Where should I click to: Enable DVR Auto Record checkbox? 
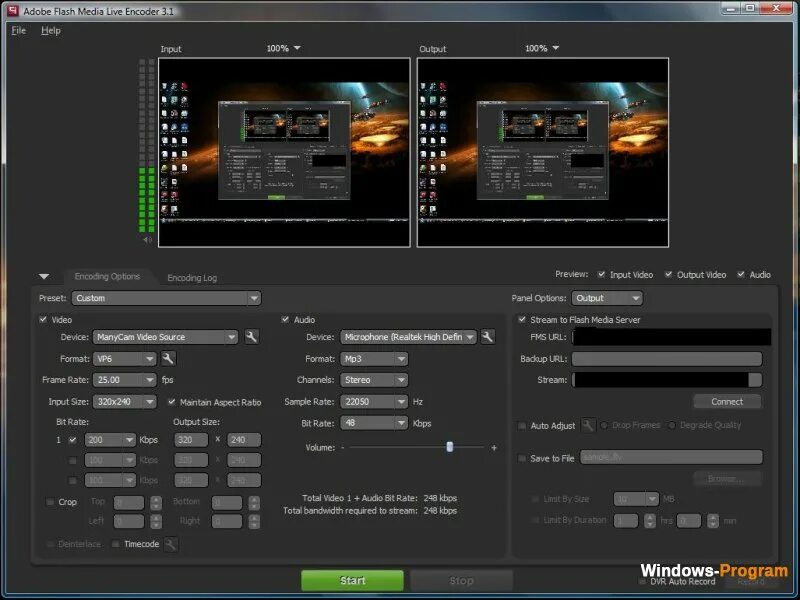[642, 581]
